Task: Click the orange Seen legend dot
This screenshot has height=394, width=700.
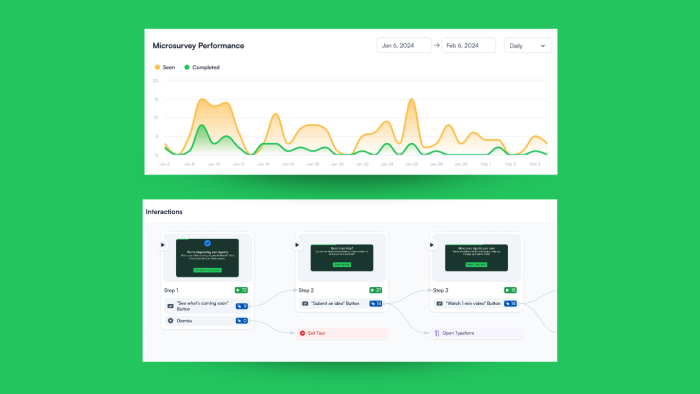Action: [157, 67]
